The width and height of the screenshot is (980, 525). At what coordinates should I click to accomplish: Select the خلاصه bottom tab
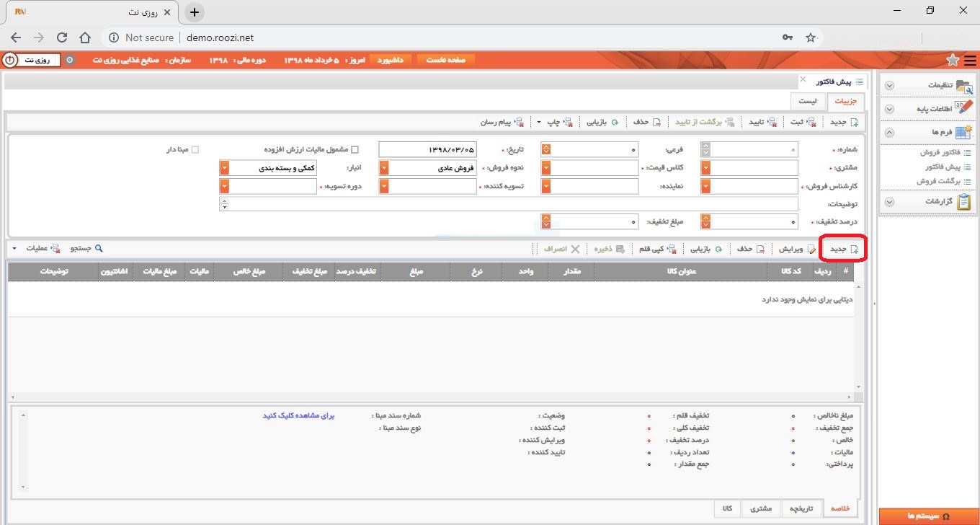(x=840, y=508)
